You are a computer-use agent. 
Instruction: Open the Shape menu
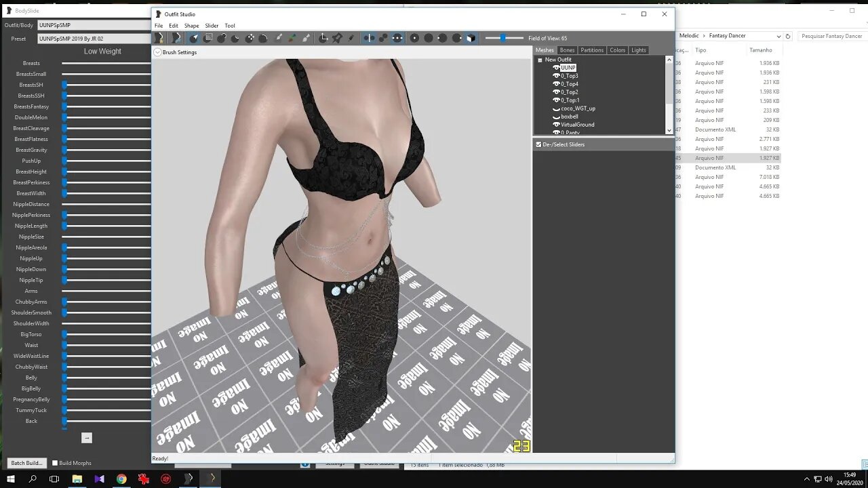pyautogui.click(x=192, y=26)
